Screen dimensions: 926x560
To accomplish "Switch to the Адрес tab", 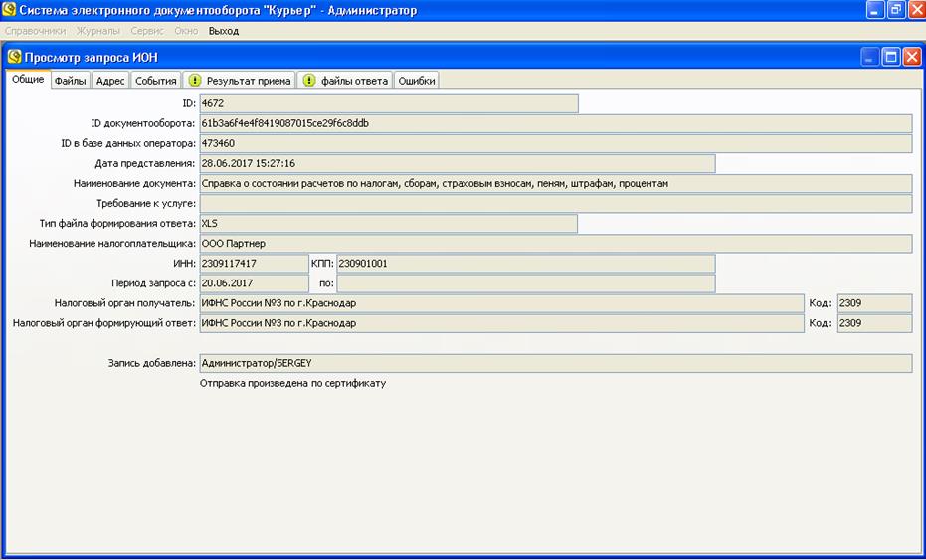I will click(x=110, y=81).
